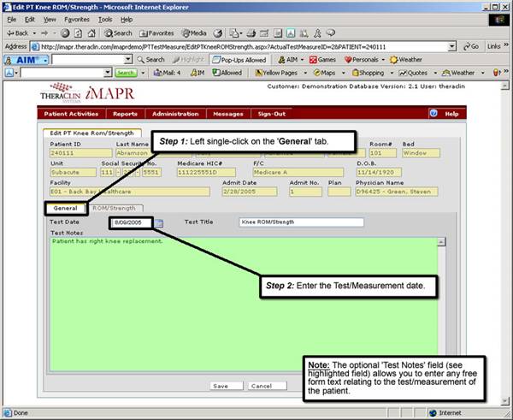
Task: Open Shopping on toolbar
Action: 368,73
